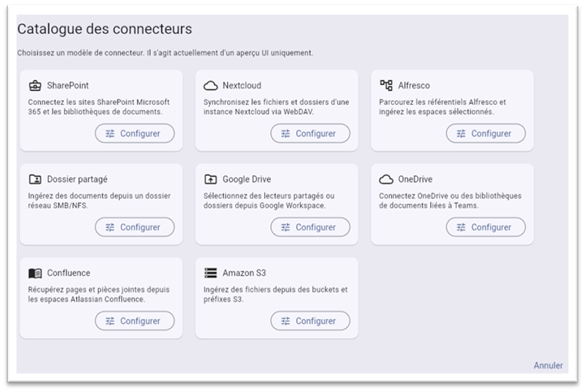Image resolution: width=585 pixels, height=392 pixels.
Task: Click the Confluence book icon
Action: point(35,273)
